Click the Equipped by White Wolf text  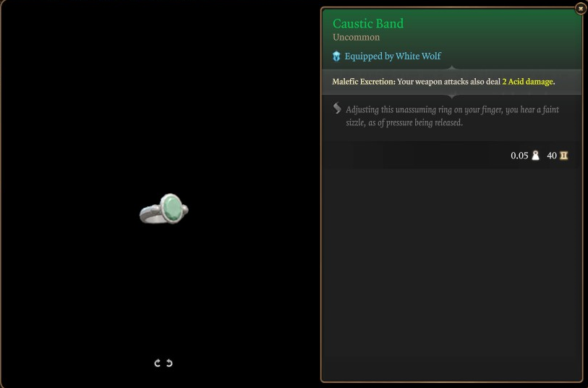(x=393, y=56)
